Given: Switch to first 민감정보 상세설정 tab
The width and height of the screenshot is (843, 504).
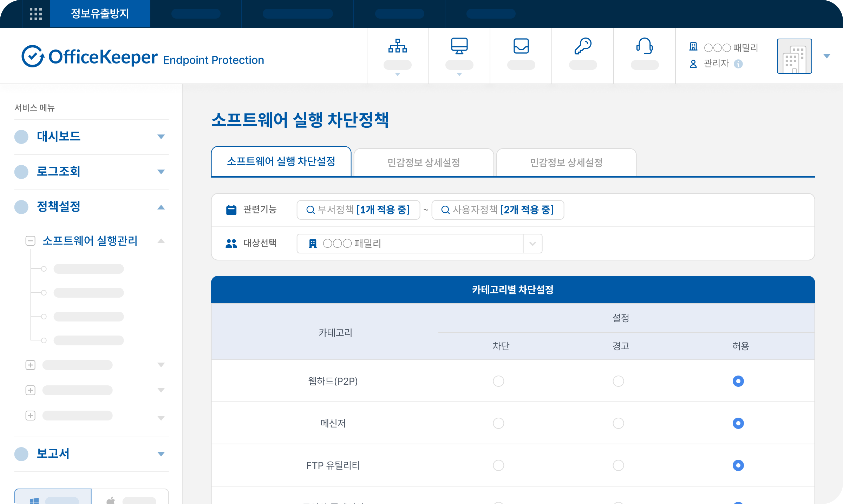Looking at the screenshot, I should (424, 163).
